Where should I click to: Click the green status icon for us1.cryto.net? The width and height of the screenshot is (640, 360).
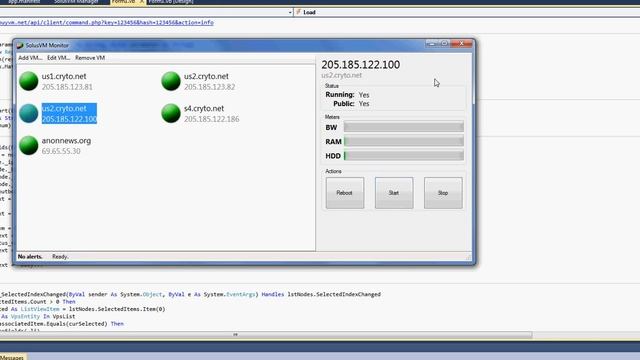point(29,81)
